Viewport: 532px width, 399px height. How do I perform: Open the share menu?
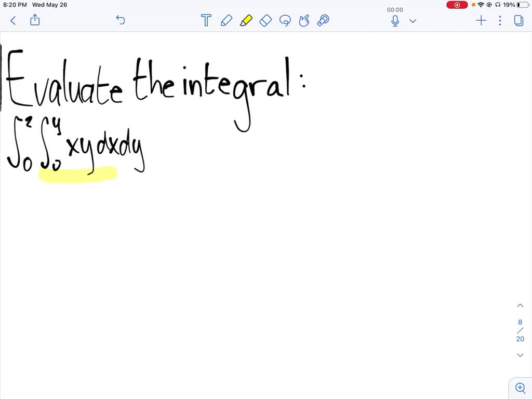click(x=34, y=20)
